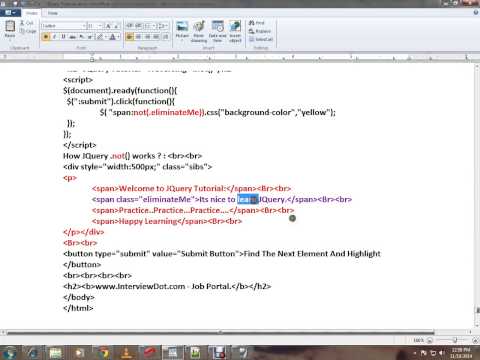The width and height of the screenshot is (480, 360).
Task: Open WordPad Help icon
Action: (x=476, y=12)
